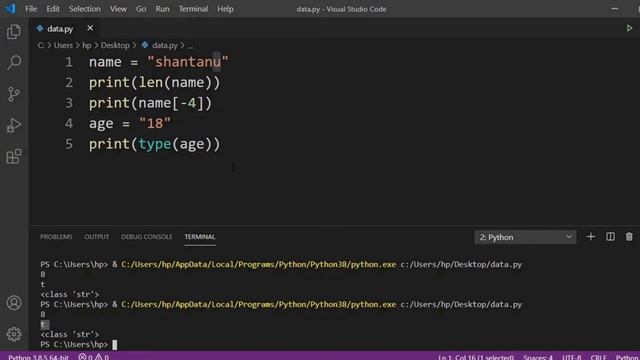This screenshot has height=360, width=640.
Task: Open the View menu
Action: [118, 9]
